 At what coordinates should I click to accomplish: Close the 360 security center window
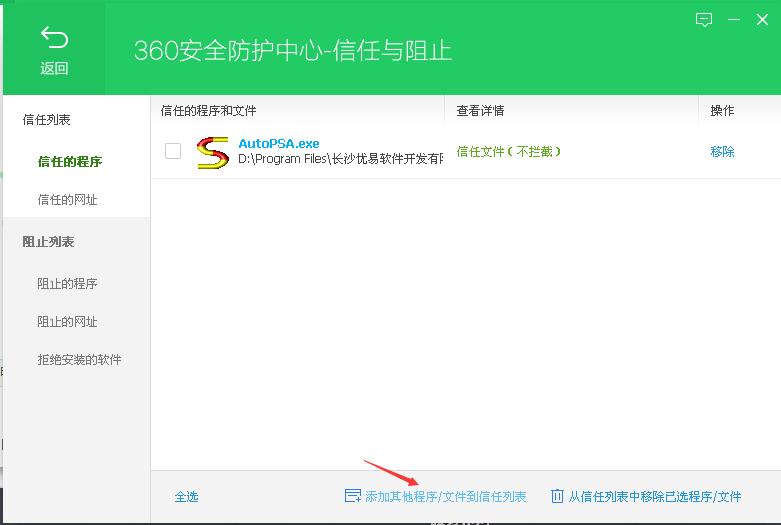(762, 19)
